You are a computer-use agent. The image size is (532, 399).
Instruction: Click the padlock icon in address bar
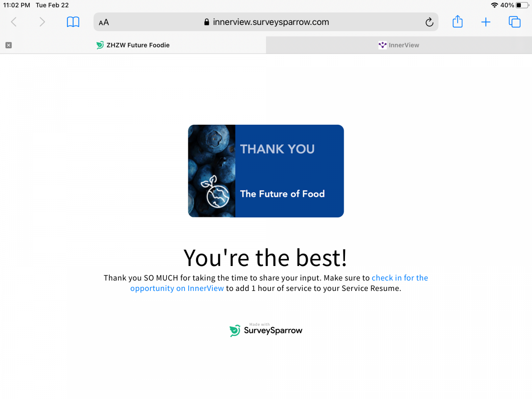click(x=207, y=22)
